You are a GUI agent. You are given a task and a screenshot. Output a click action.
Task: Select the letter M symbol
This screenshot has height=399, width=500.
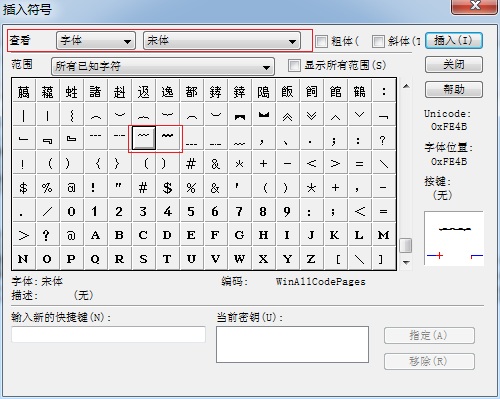(x=383, y=235)
